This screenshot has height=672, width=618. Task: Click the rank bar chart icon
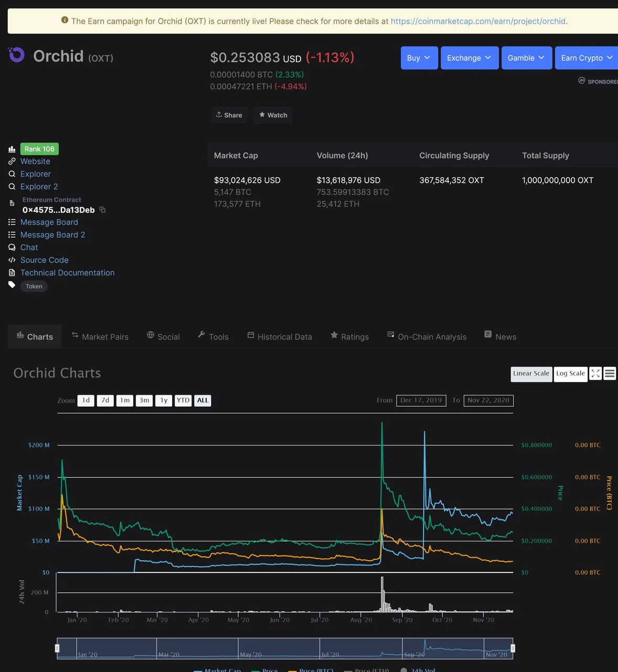click(12, 149)
